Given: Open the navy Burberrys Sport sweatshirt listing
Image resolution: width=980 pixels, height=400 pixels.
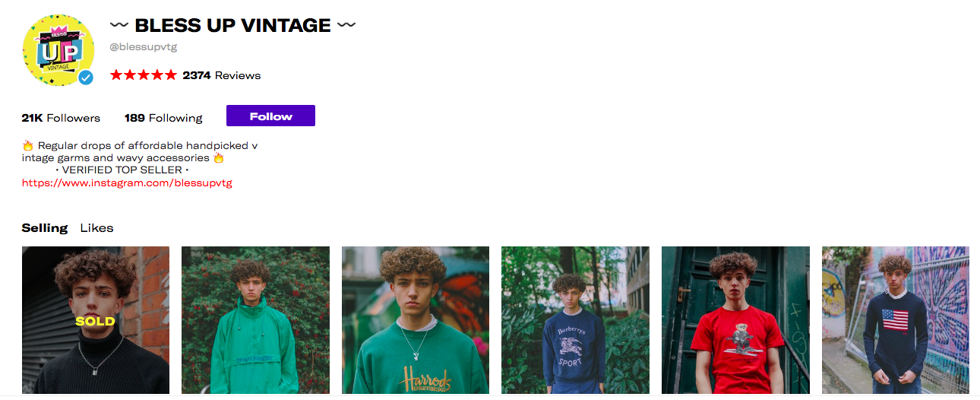Looking at the screenshot, I should [x=575, y=320].
